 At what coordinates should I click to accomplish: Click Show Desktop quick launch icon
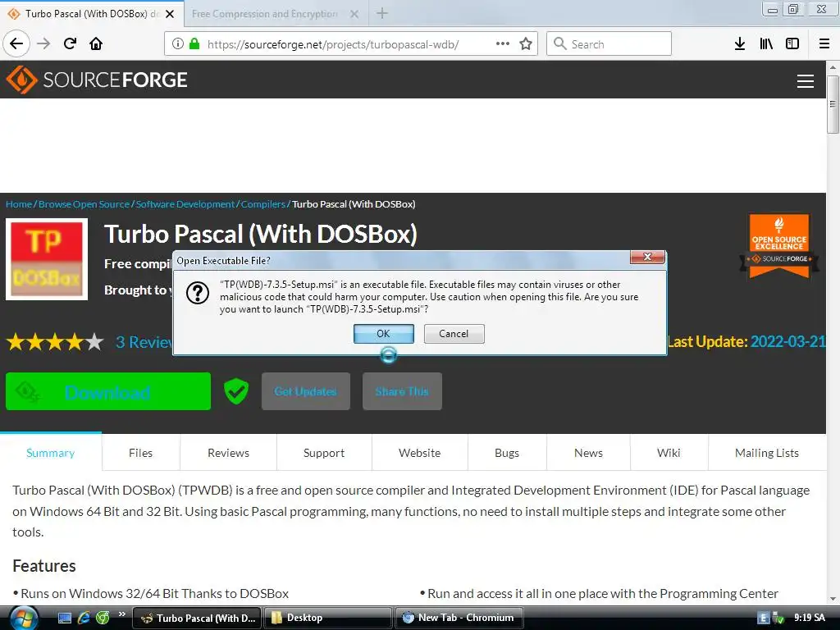65,618
